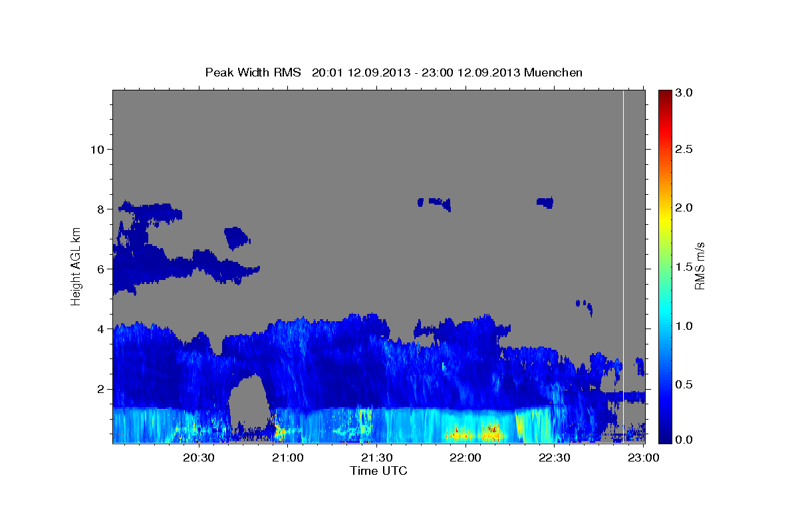Click the height tick label 8

(99, 209)
